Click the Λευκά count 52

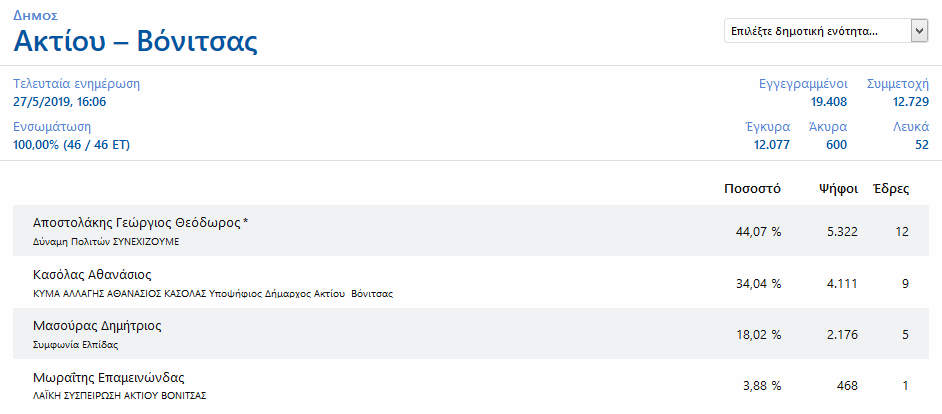(x=922, y=144)
